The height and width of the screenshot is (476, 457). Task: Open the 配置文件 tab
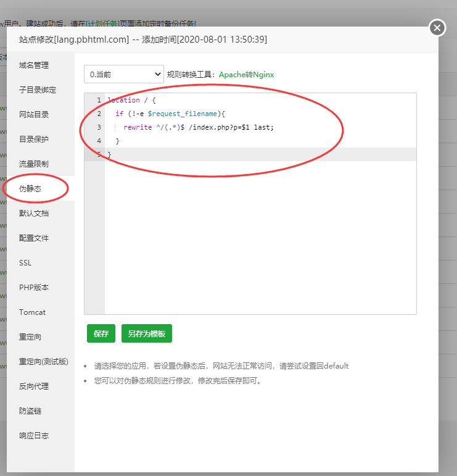click(34, 238)
